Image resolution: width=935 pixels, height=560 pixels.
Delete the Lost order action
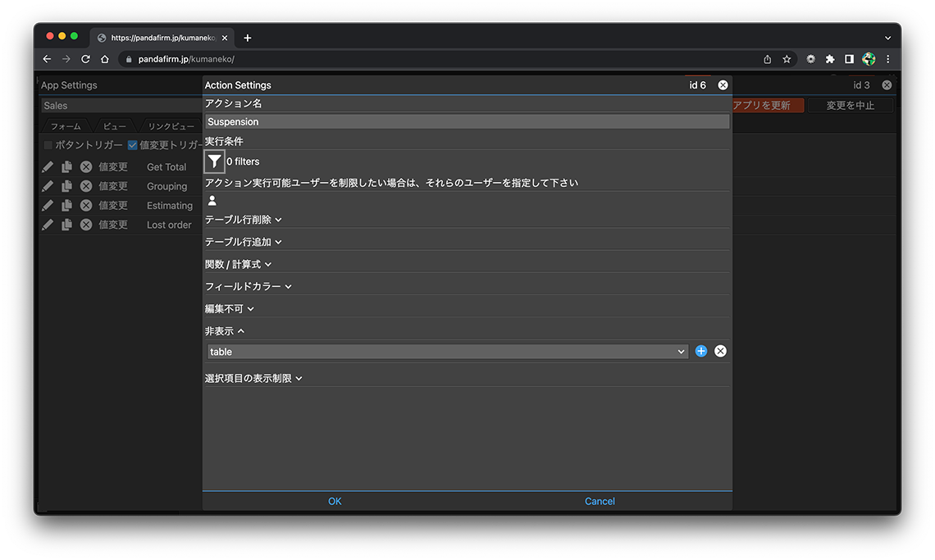click(86, 225)
